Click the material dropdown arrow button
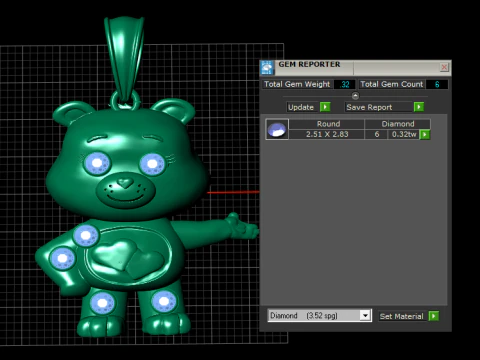This screenshot has height=360, width=480. click(365, 315)
